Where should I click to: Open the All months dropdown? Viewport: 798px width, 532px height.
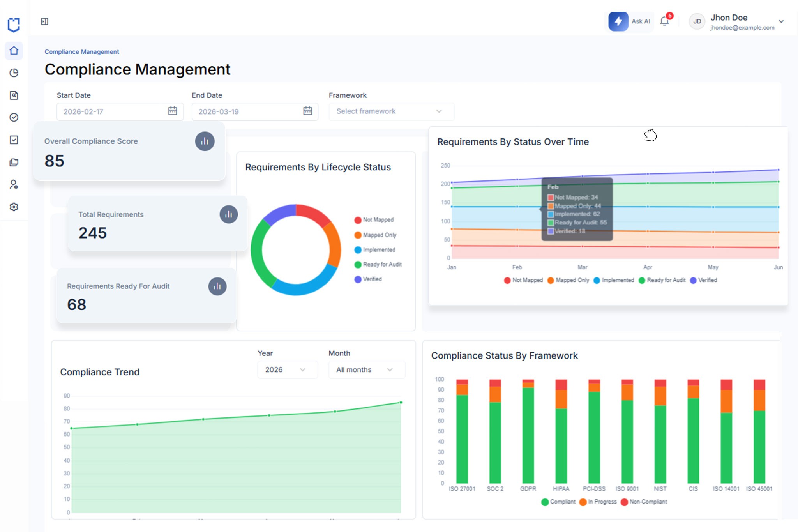(x=366, y=370)
